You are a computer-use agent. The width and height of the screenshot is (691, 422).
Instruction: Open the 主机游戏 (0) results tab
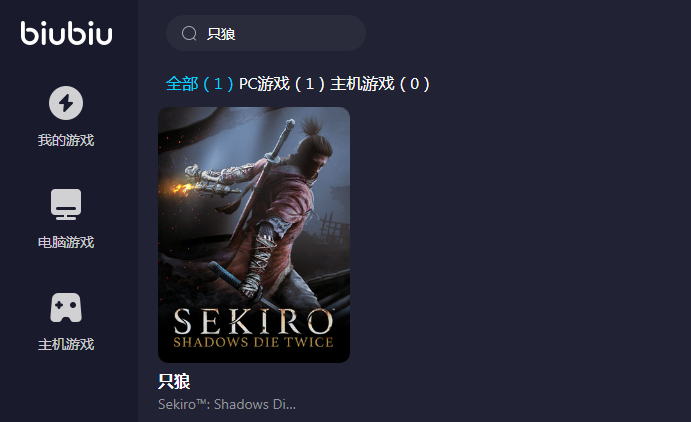click(x=380, y=84)
